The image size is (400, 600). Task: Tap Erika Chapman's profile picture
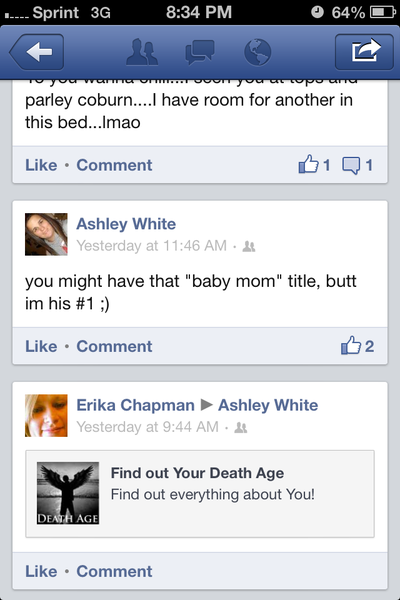[x=46, y=416]
